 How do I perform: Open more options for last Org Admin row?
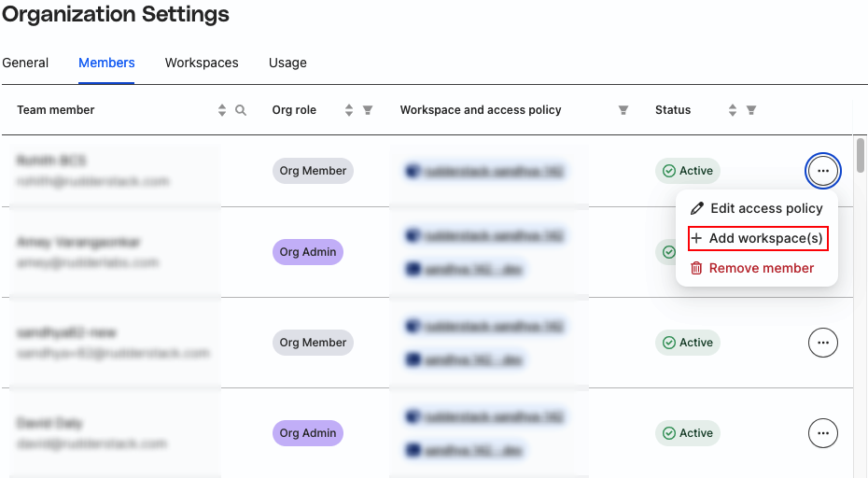point(823,432)
